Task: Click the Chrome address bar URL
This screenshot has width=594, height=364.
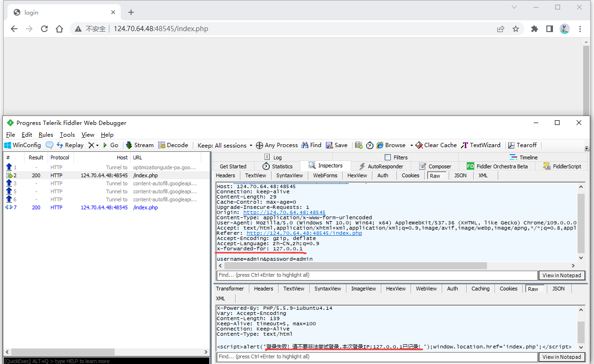Action: [161, 29]
